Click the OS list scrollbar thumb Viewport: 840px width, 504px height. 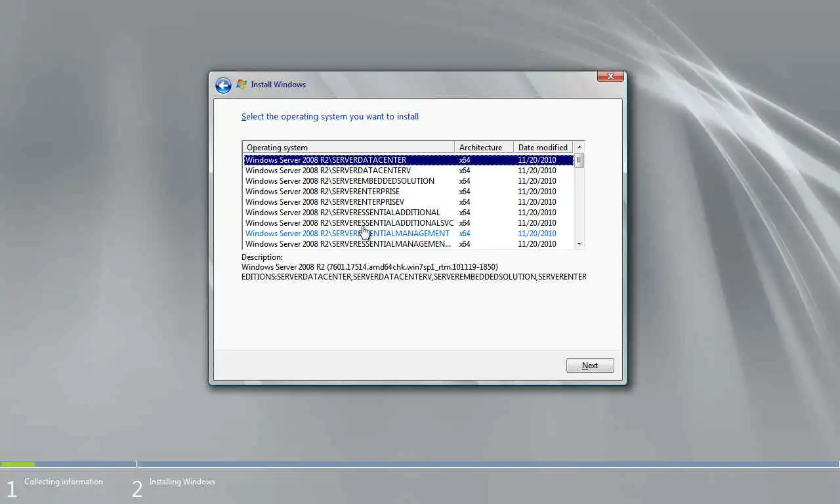click(579, 161)
